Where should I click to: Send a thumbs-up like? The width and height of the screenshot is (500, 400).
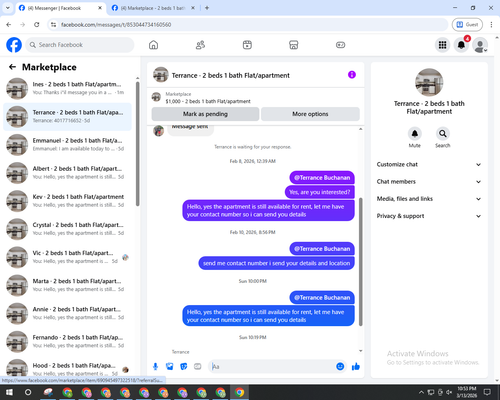(x=356, y=367)
